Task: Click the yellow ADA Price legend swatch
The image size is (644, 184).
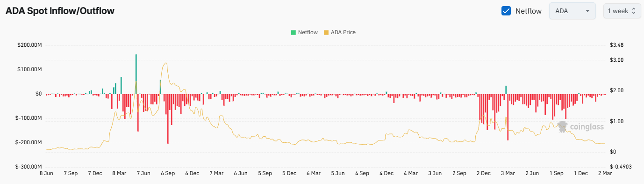Action: 326,32
